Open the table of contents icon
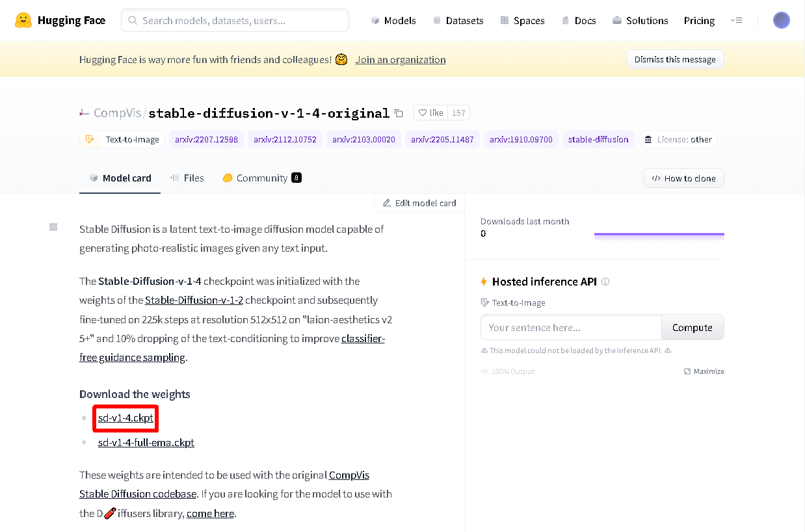Image resolution: width=805 pixels, height=532 pixels. (x=53, y=227)
